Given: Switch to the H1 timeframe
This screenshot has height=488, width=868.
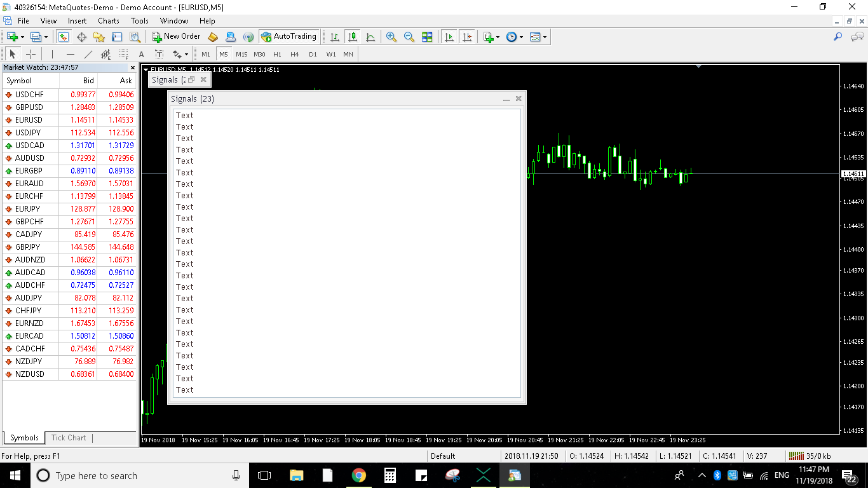Looking at the screenshot, I should pos(277,54).
